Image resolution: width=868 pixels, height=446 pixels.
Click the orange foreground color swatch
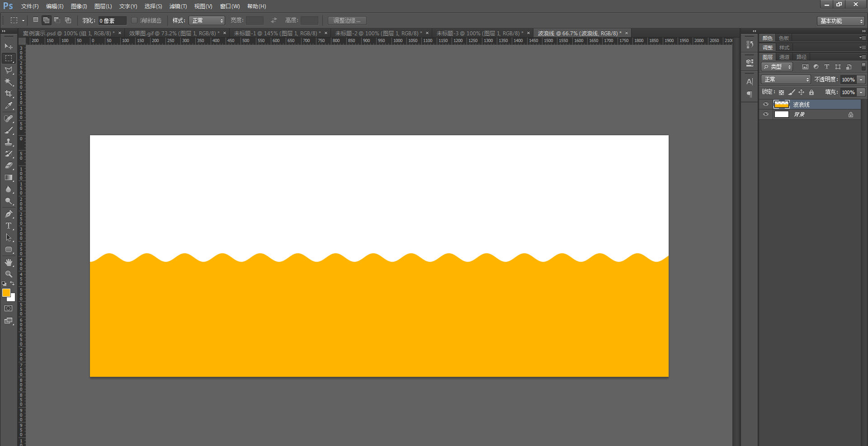[6, 293]
